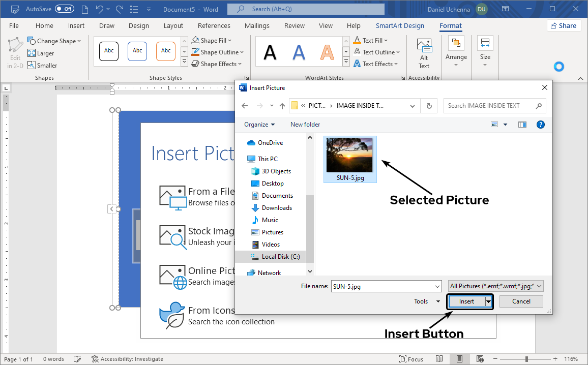
Task: Cancel the Insert Picture dialog
Action: 521,301
